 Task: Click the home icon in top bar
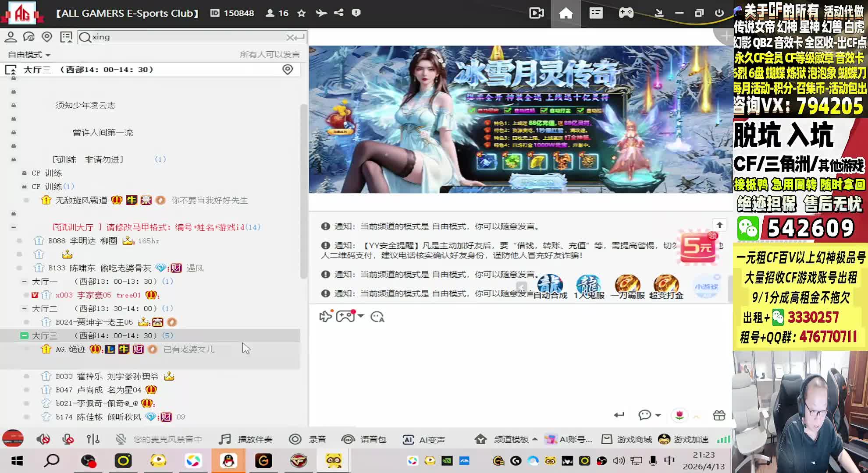[x=566, y=13]
